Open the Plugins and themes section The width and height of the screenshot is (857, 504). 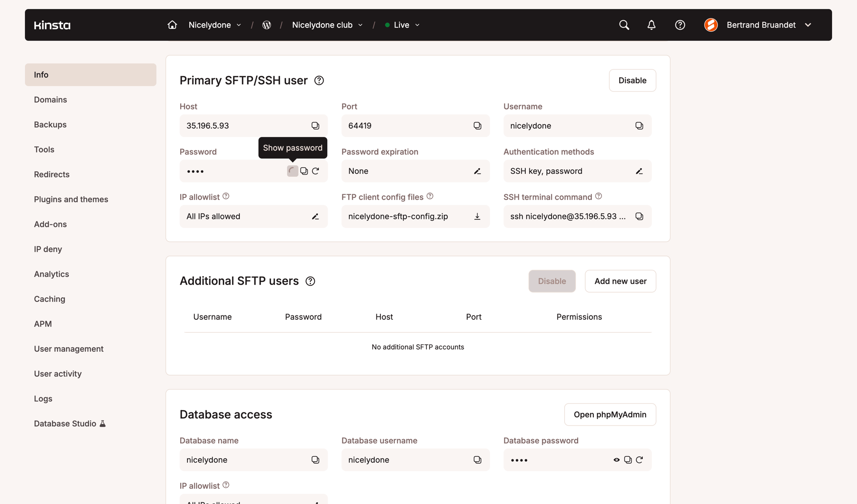tap(71, 199)
